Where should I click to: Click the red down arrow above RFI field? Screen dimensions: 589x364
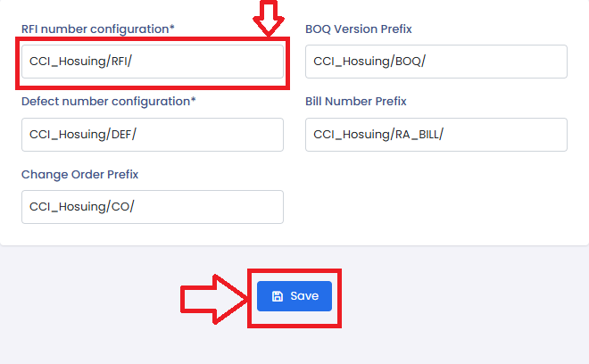point(268,18)
